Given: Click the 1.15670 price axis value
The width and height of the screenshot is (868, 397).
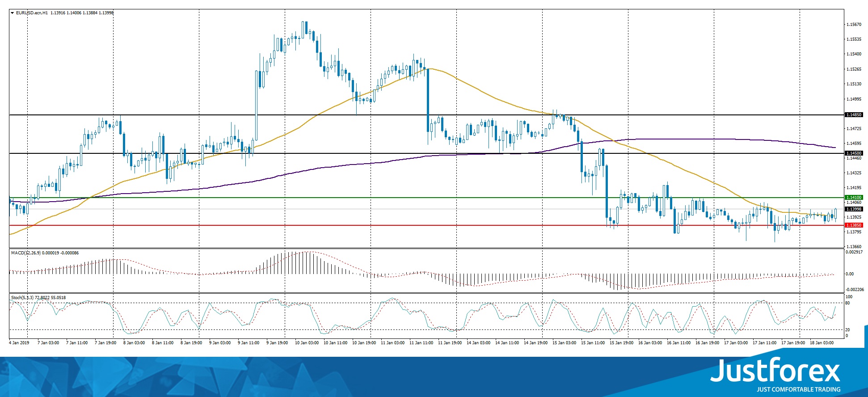Looking at the screenshot, I should tap(854, 25).
